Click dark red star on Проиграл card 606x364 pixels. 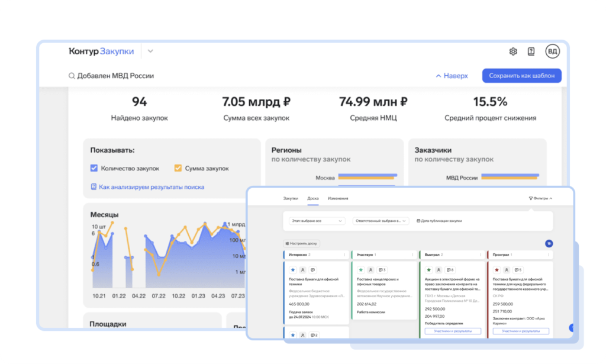point(497,270)
